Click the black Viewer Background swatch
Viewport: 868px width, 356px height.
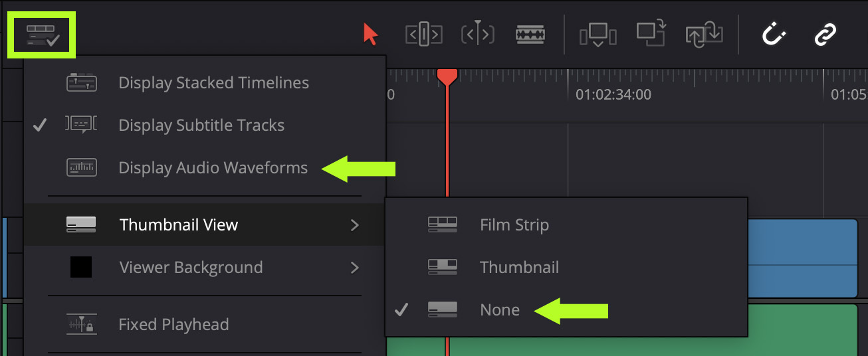coord(81,268)
